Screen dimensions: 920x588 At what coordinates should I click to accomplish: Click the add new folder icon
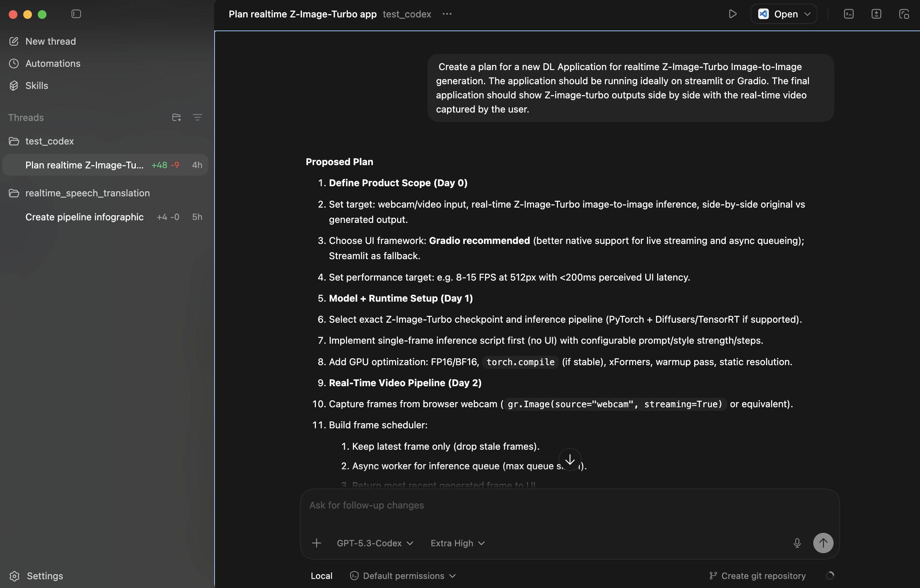tap(176, 117)
